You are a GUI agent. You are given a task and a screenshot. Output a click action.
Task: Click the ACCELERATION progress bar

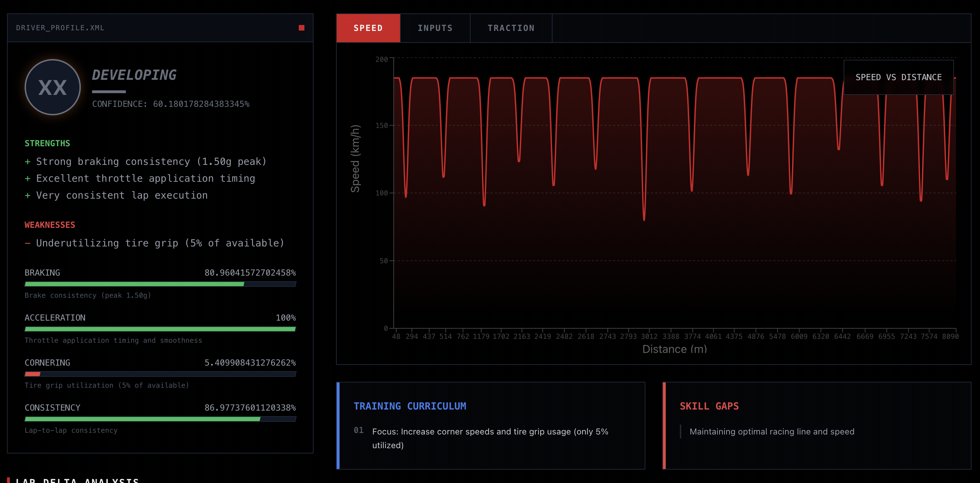coord(160,329)
